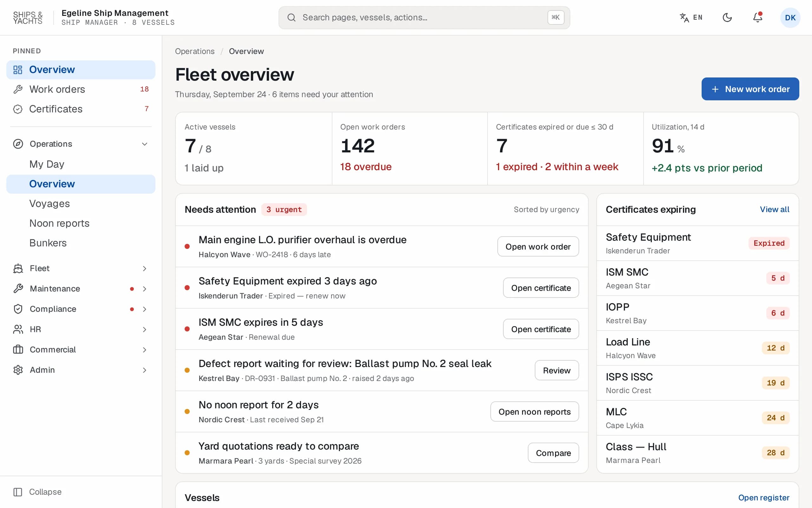Click the New work order button
812x508 pixels.
point(750,89)
